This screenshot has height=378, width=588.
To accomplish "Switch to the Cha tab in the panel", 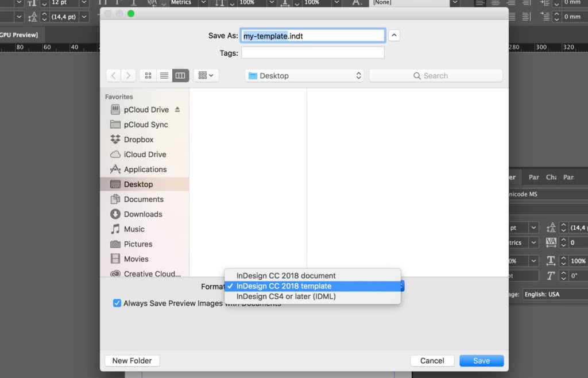I will pyautogui.click(x=551, y=177).
